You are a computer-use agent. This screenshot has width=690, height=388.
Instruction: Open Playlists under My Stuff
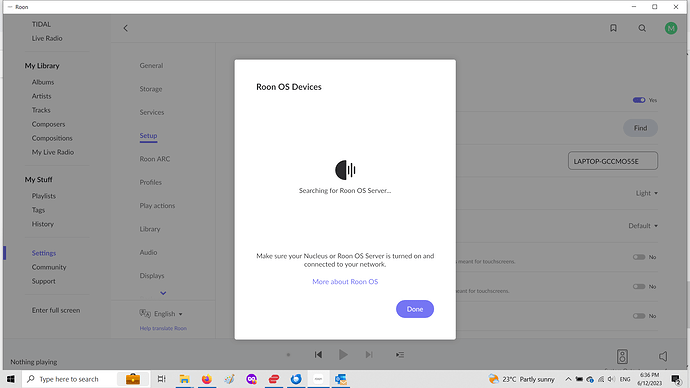(44, 196)
